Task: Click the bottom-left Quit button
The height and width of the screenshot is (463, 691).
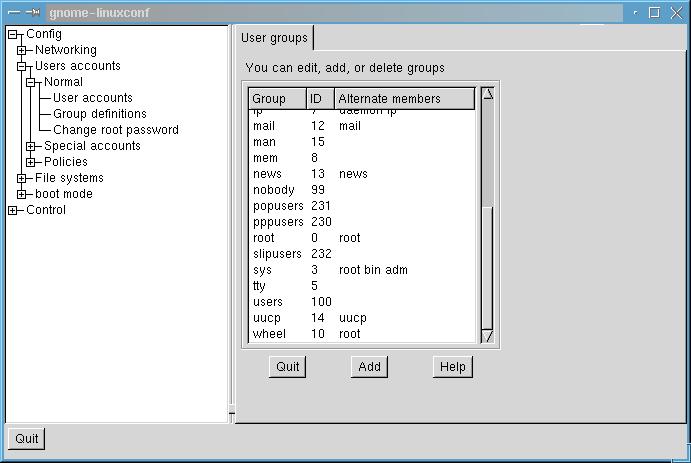Action: [26, 439]
